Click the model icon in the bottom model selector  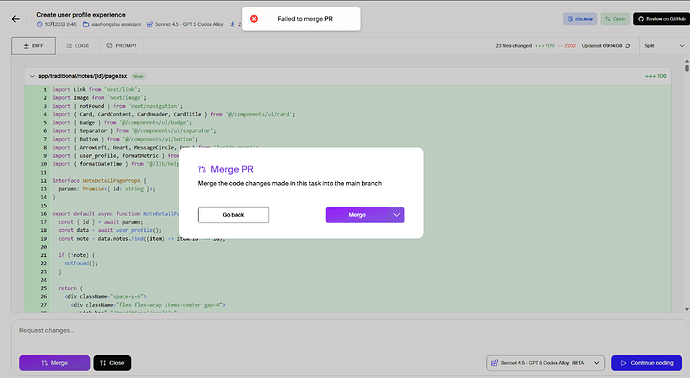point(494,363)
